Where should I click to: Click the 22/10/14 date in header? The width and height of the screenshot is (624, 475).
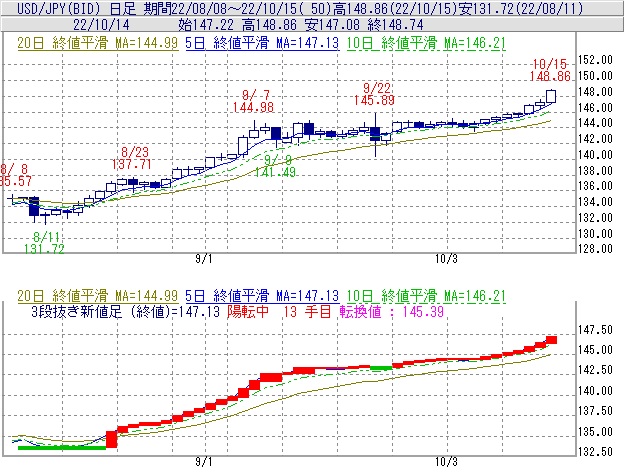101,25
